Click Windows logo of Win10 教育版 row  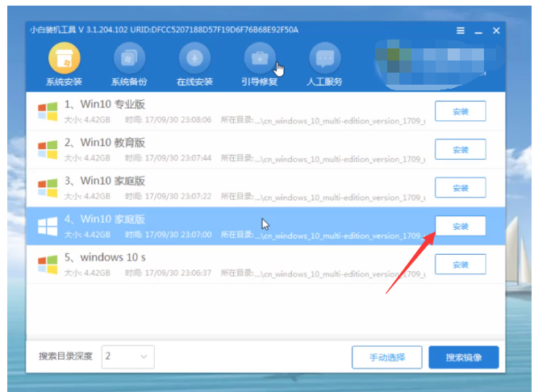(x=48, y=149)
